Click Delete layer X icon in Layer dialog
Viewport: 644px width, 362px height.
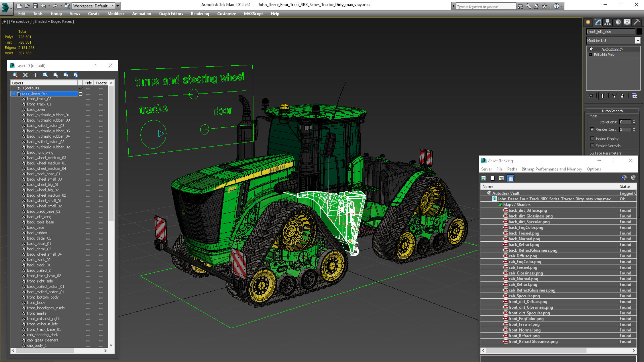click(25, 75)
